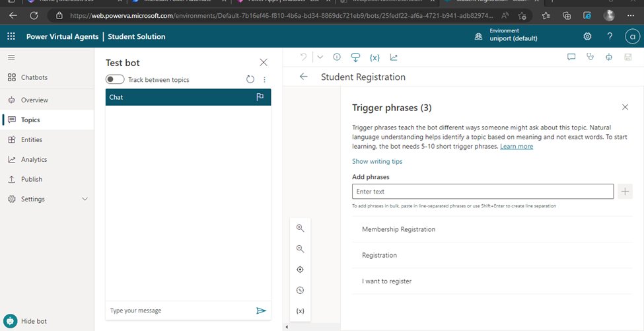
Task: Zoom out on the authoring canvas
Action: (x=301, y=249)
